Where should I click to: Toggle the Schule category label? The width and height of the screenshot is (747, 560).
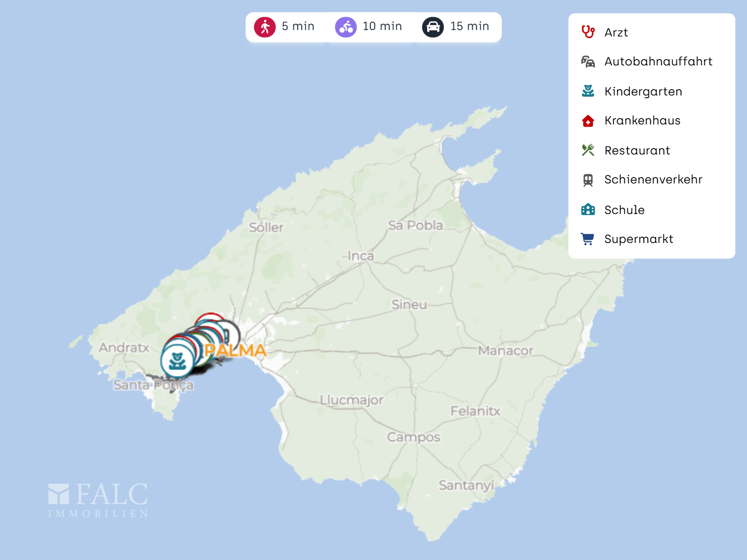(x=625, y=210)
